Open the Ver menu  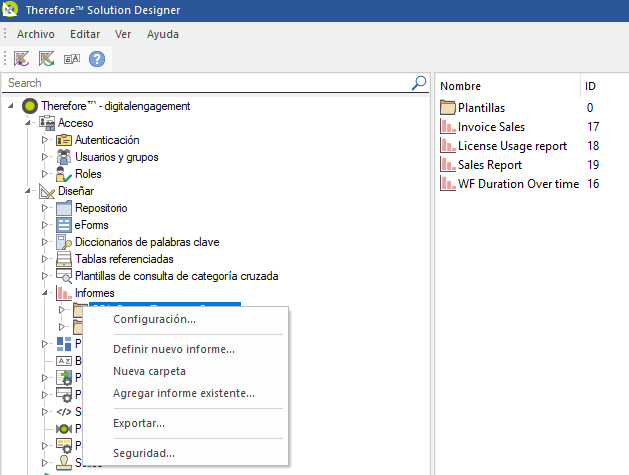pos(123,34)
